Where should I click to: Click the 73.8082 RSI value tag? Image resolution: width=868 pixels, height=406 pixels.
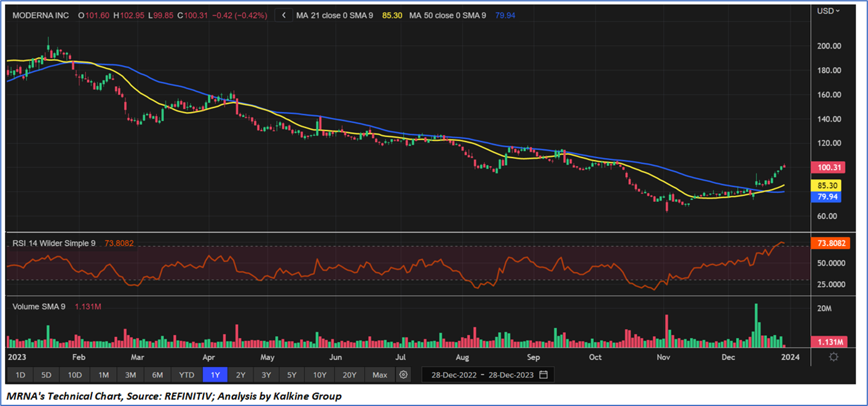(829, 243)
